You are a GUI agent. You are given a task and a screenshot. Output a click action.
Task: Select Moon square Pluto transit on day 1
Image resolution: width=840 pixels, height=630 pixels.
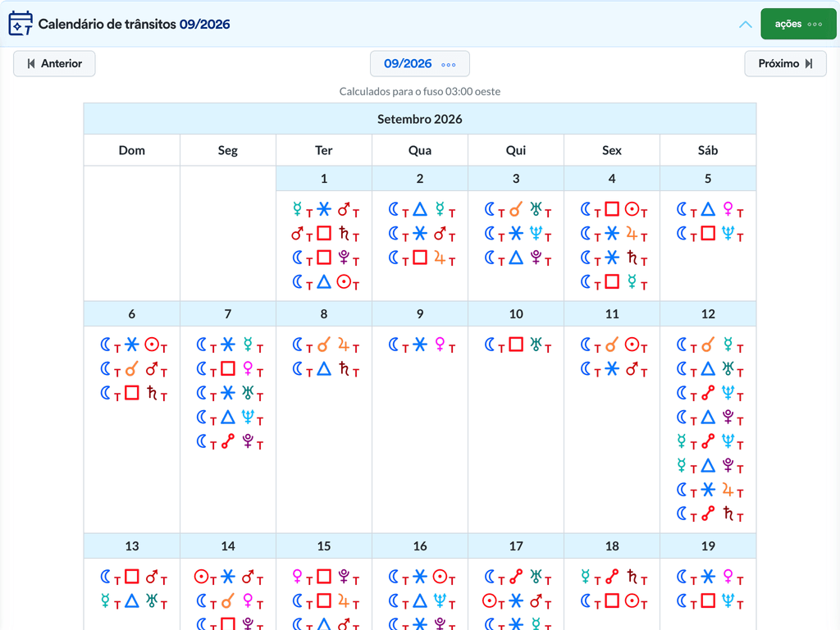pyautogui.click(x=325, y=258)
